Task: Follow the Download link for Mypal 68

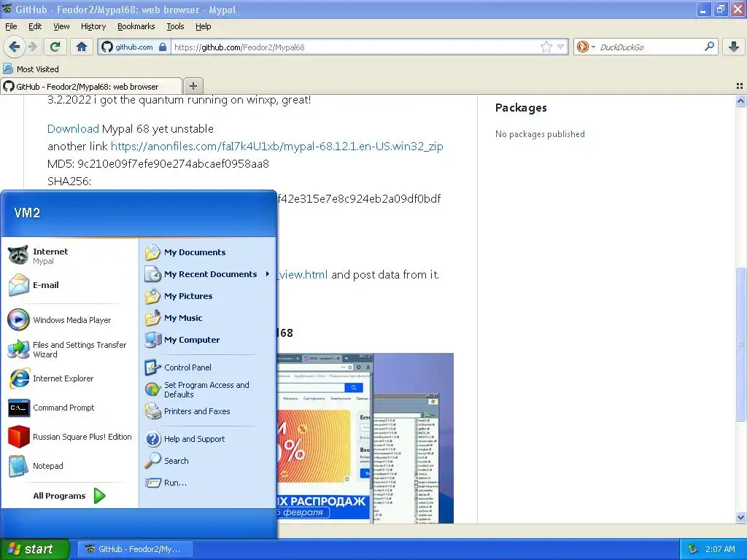Action: coord(73,128)
